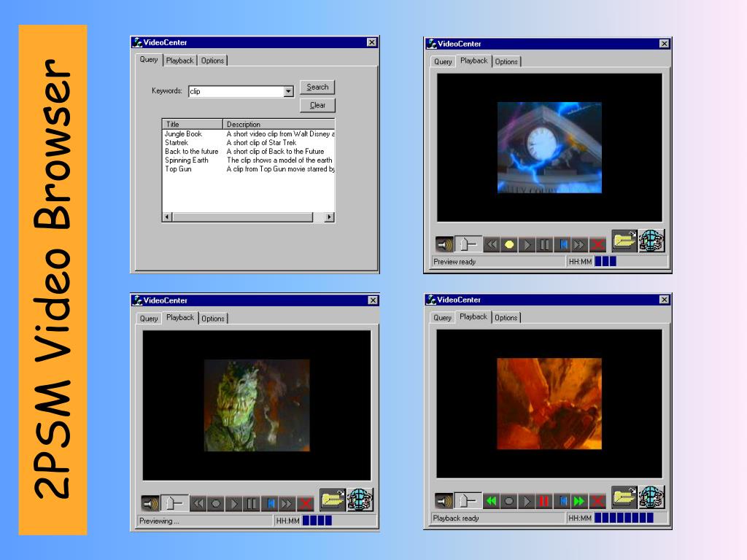Screen dimensions: 747x560
Task: Click green rewind in the Playback ready window
Action: 491,500
